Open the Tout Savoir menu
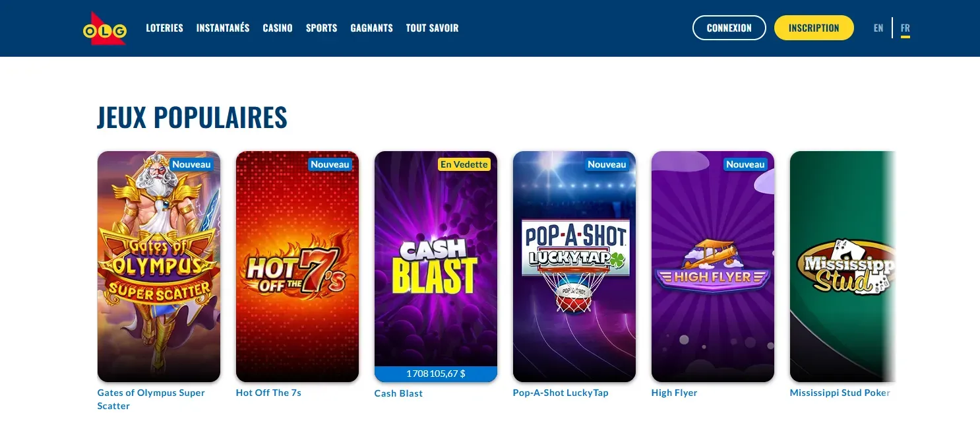980x425 pixels. pos(432,28)
